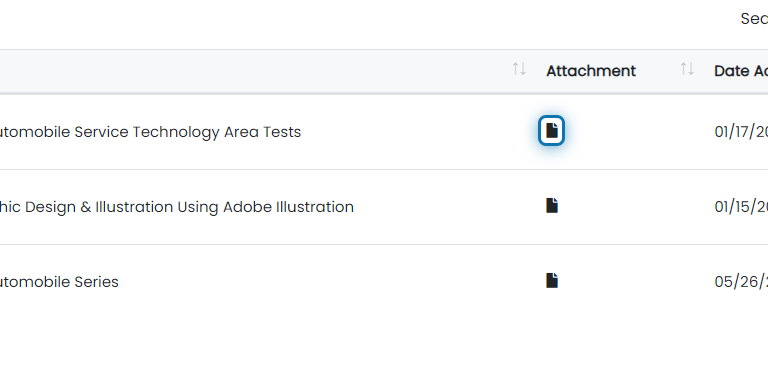
Task: Click descending down-arrow right of Attachment header
Action: click(691, 69)
